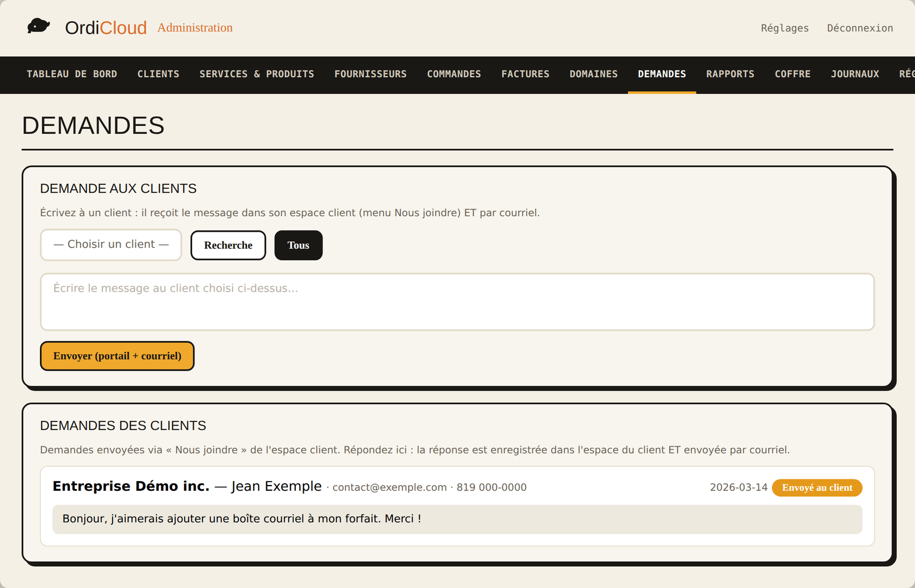Go to Journaux tab
915x588 pixels.
coord(855,74)
